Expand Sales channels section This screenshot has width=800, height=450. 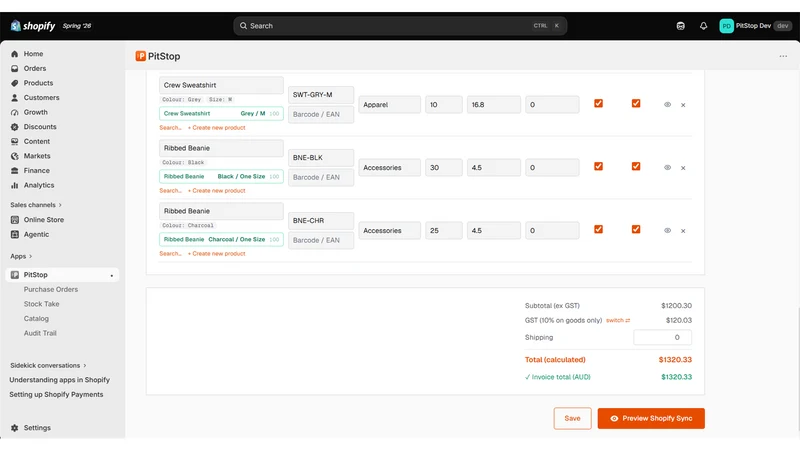point(36,205)
